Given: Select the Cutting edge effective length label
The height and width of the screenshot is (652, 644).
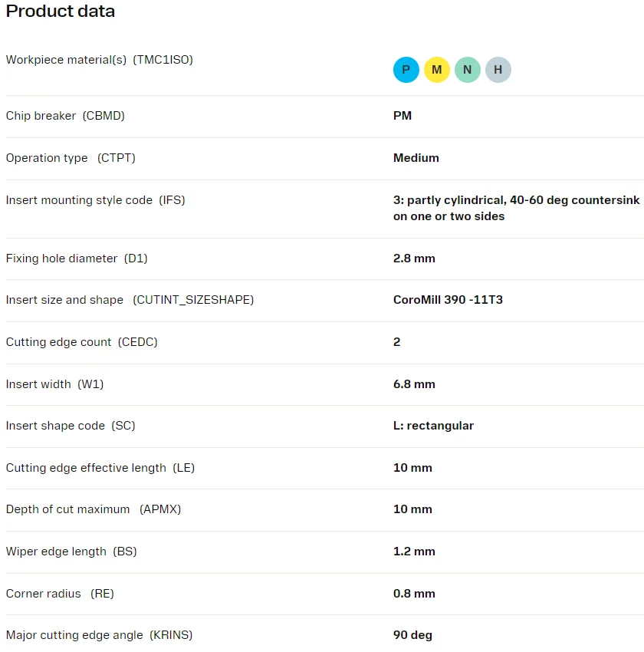Looking at the screenshot, I should click(100, 468).
